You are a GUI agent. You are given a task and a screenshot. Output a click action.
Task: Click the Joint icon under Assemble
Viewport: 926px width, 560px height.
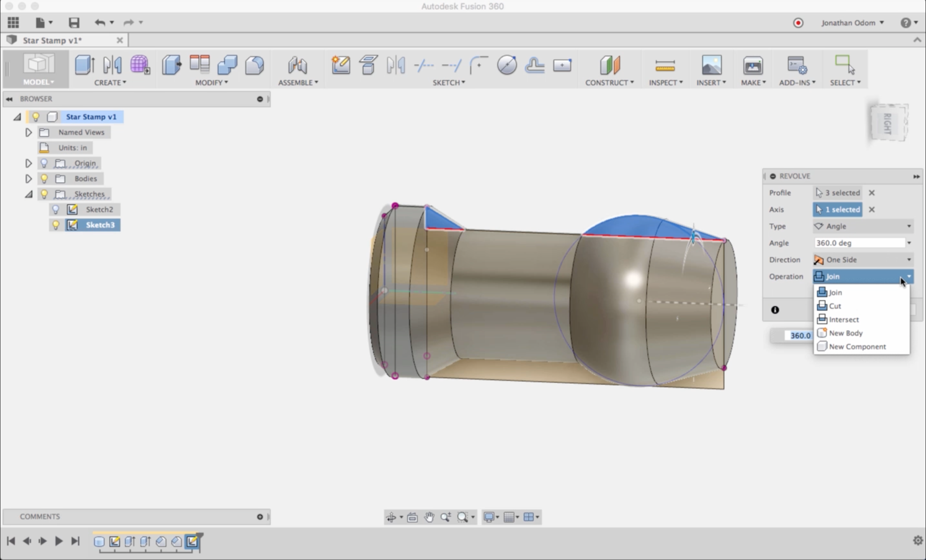pyautogui.click(x=298, y=65)
